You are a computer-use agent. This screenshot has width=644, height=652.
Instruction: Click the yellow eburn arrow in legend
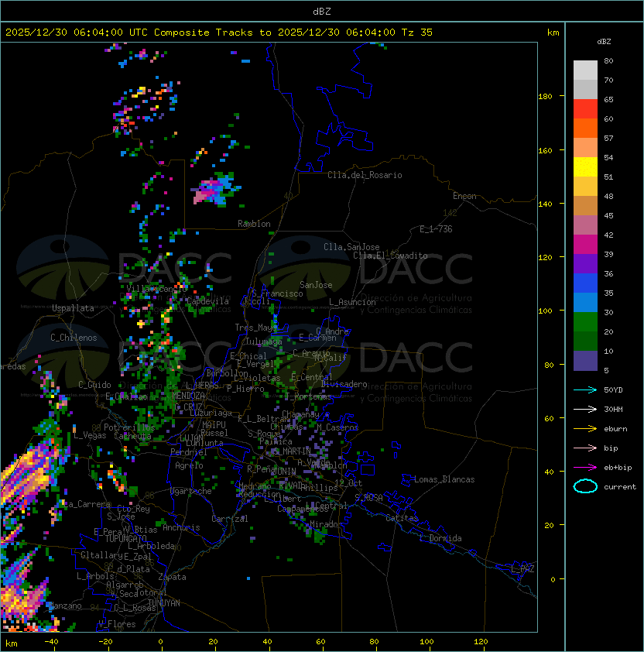point(585,429)
